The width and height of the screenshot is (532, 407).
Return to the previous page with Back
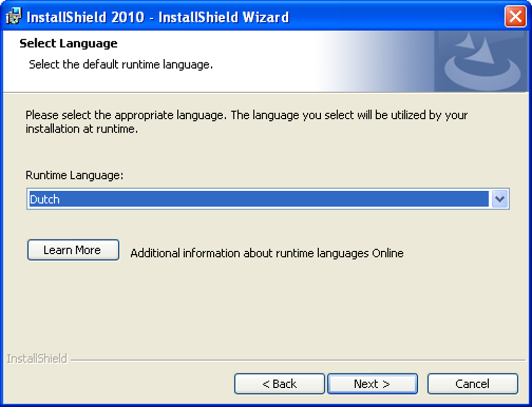pos(279,384)
